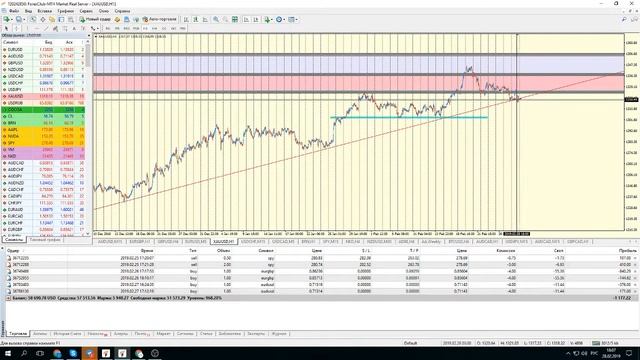Open the New Chart toolbar icon
This screenshot has height=360, width=640.
pos(7,19)
